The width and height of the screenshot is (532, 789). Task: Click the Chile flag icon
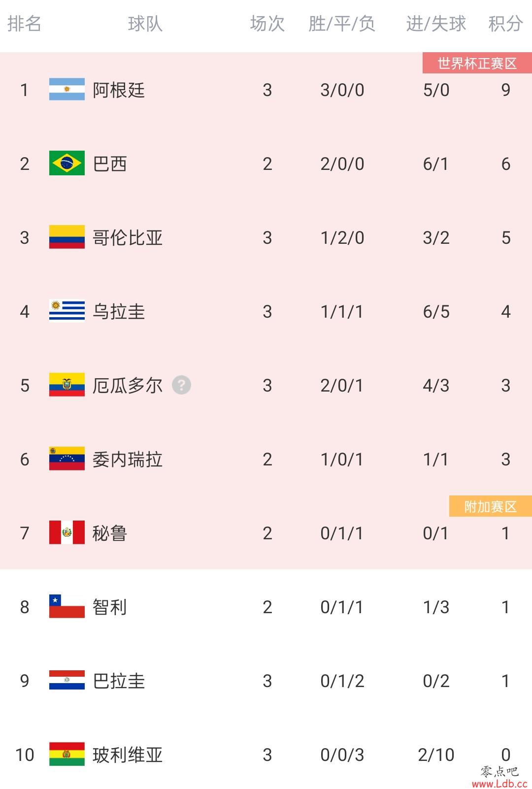67,607
